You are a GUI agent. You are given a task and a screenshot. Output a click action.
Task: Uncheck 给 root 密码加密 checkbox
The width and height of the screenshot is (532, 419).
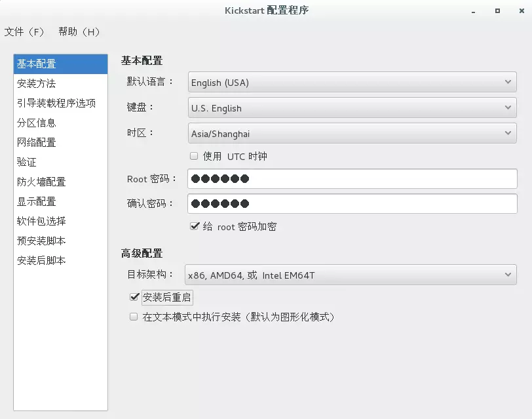click(195, 226)
